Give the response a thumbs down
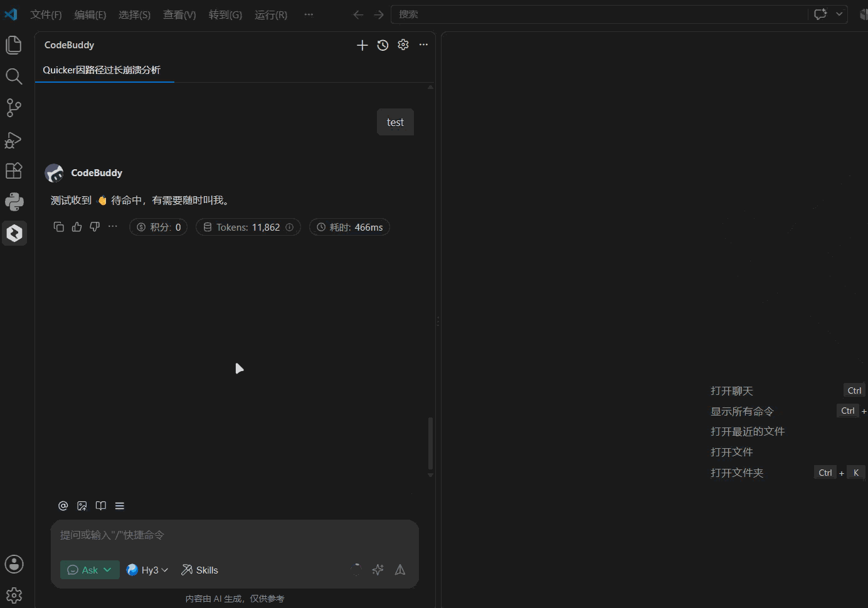Viewport: 868px width, 608px height. click(x=95, y=227)
